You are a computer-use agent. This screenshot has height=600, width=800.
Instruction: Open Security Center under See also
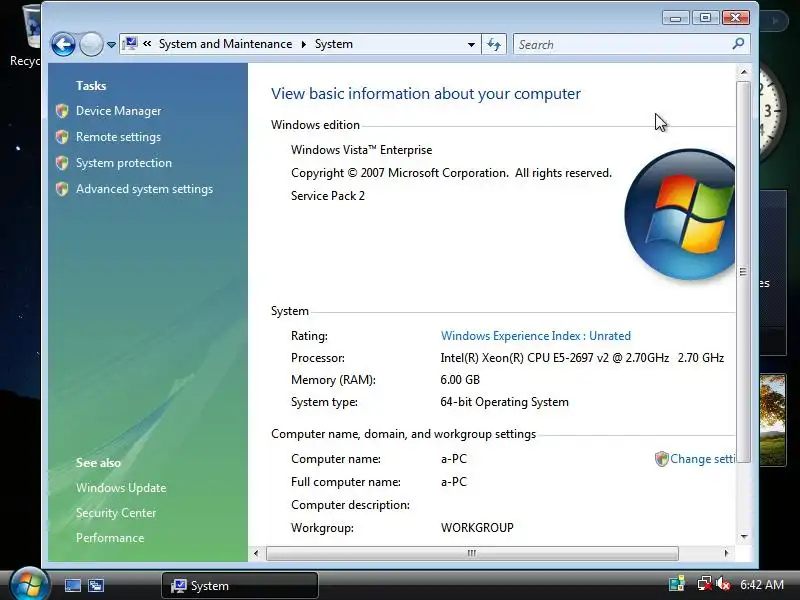coord(116,513)
